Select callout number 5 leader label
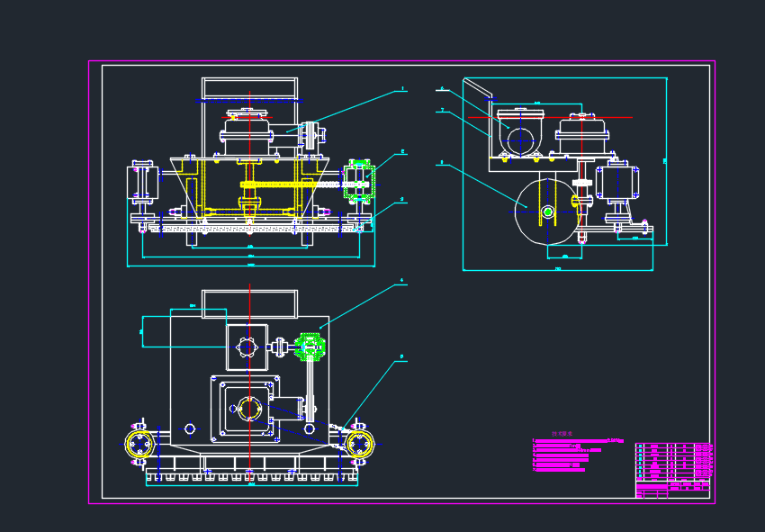Screen dimensions: 765x532 (402, 356)
